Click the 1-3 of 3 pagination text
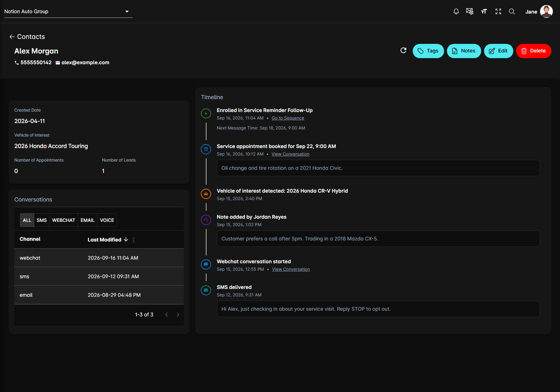The image size is (560, 392). (x=144, y=315)
